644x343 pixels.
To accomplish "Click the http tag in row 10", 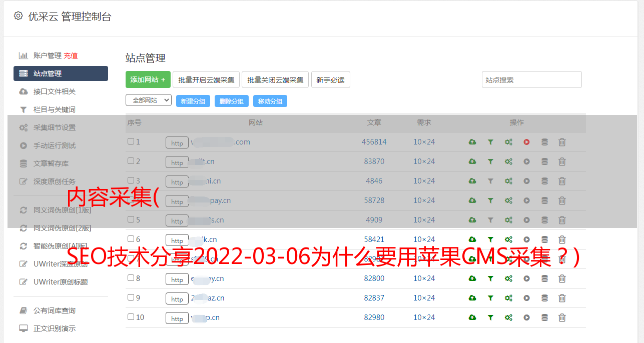I will tap(177, 318).
